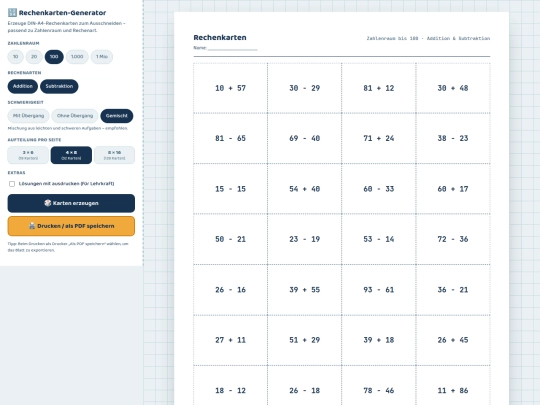Screen dimensions: 540x405
Task: Click the card 81 + 12
Action: (379, 88)
